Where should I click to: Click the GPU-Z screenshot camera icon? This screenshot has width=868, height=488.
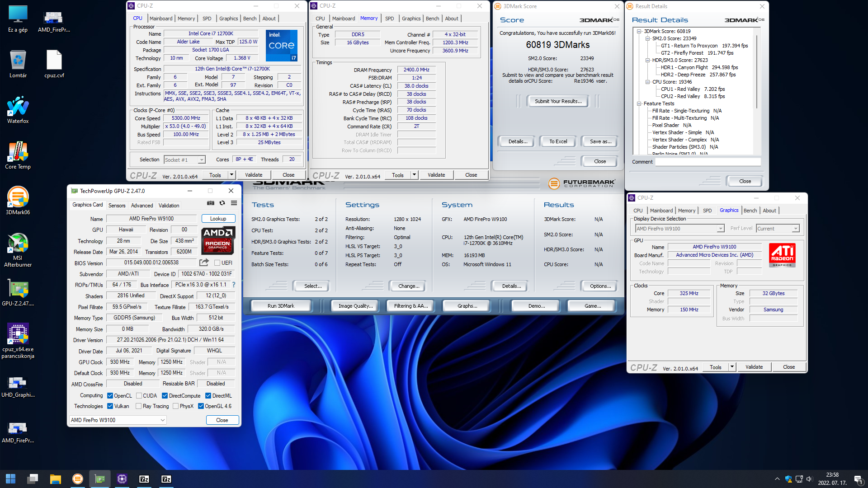tap(211, 203)
